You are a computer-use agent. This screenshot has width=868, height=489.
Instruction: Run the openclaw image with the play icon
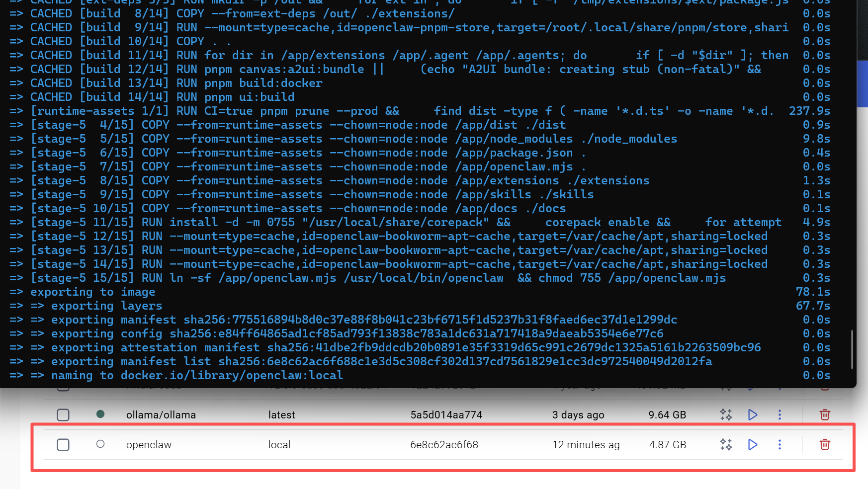tap(753, 445)
